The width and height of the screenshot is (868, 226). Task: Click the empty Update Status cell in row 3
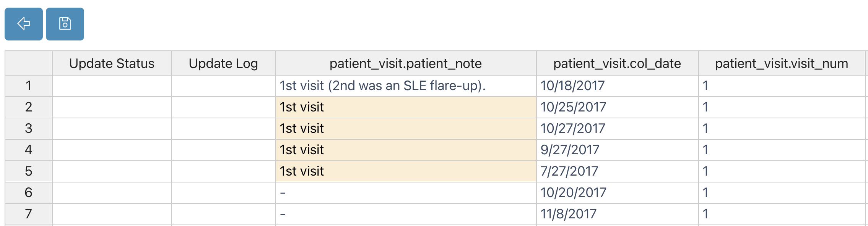click(112, 128)
